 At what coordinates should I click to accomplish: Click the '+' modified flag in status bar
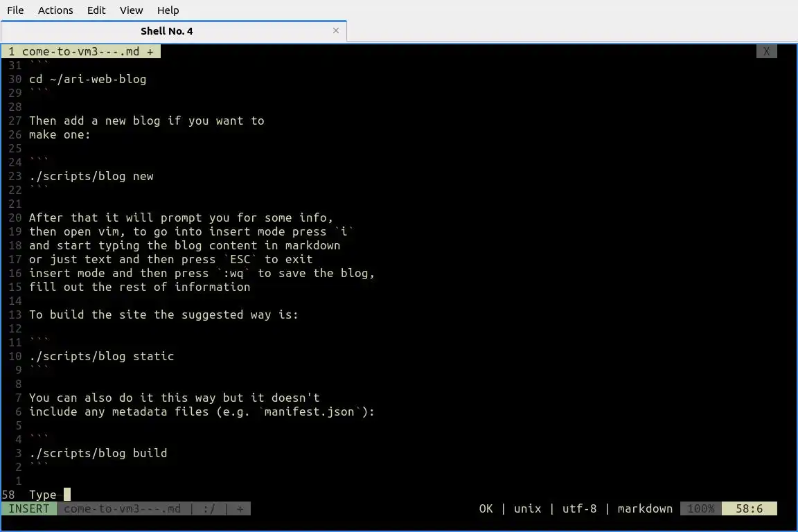(x=240, y=508)
